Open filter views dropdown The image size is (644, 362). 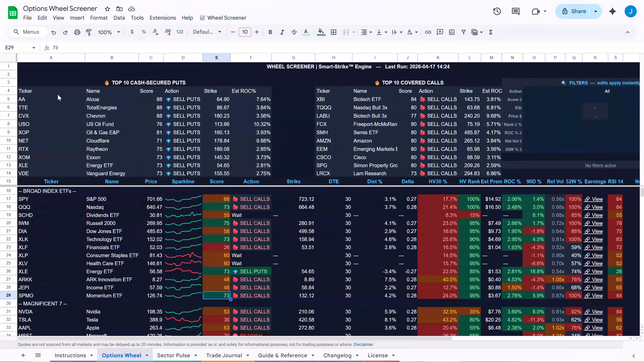coord(477,32)
